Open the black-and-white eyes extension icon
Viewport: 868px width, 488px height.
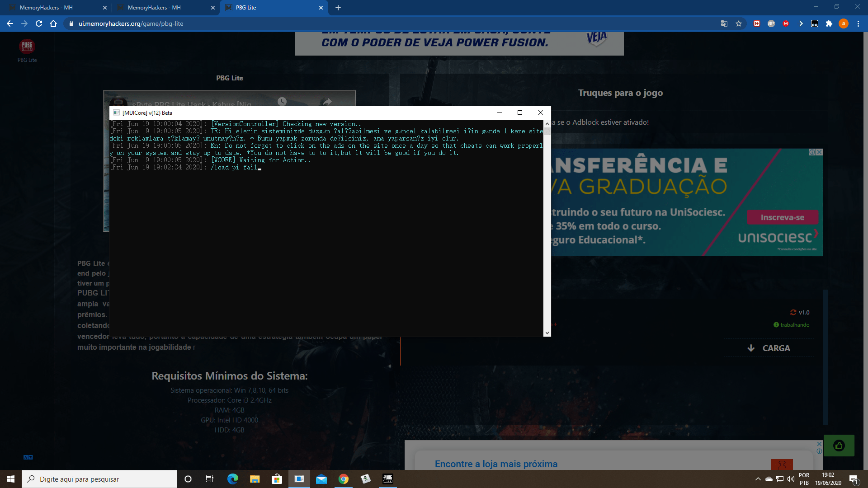click(x=815, y=23)
